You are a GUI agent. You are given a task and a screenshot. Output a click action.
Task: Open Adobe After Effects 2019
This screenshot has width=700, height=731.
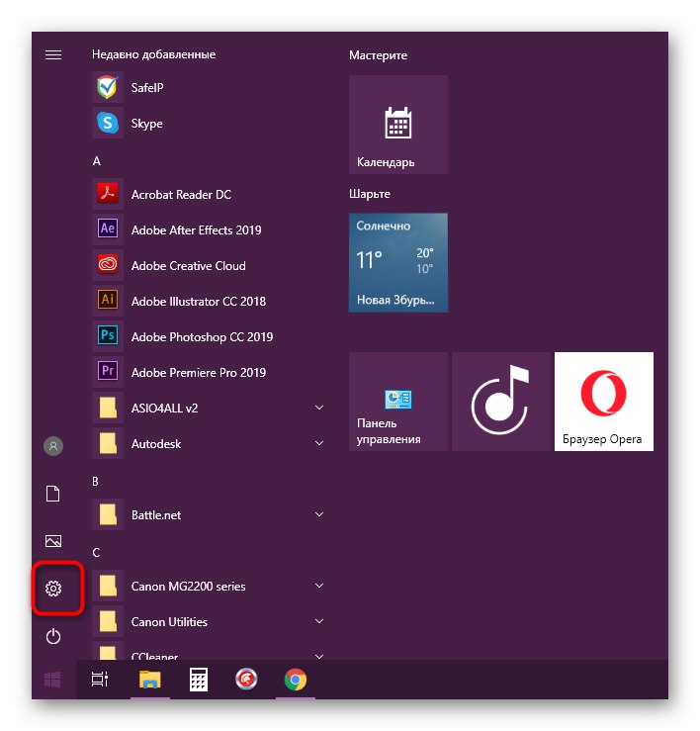tap(208, 229)
